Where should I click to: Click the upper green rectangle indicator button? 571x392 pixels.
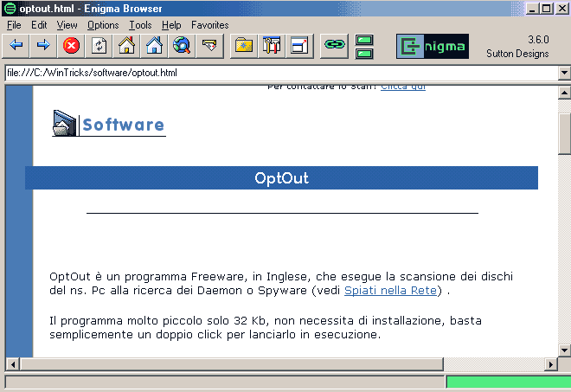tap(364, 39)
